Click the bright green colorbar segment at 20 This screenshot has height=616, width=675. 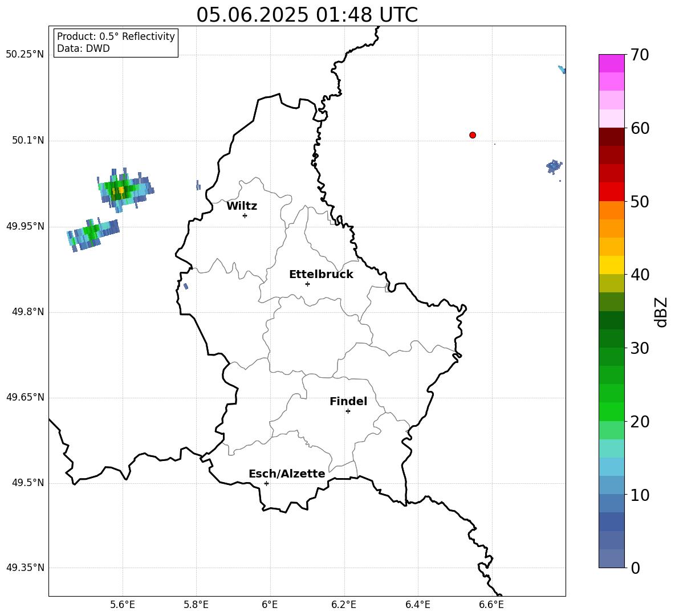[x=611, y=411]
